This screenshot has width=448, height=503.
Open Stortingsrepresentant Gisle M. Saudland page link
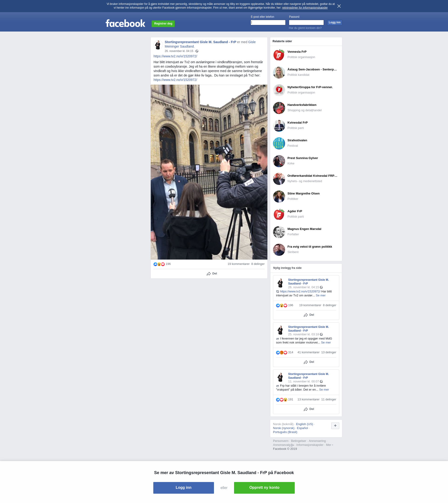(200, 42)
